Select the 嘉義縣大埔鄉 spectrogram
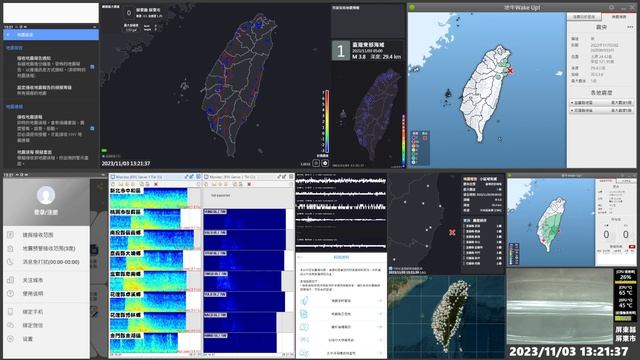 click(147, 260)
